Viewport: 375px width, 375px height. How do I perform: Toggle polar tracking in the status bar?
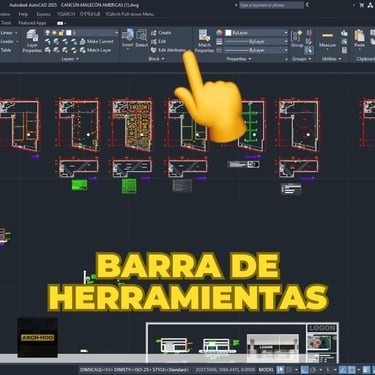pyautogui.click(x=313, y=370)
